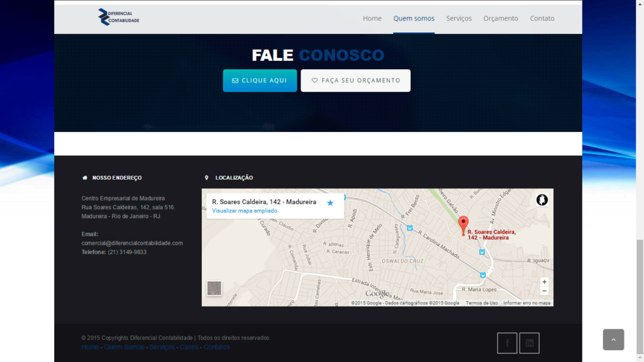Click the Cases footer link
The height and width of the screenshot is (362, 644).
click(x=189, y=348)
